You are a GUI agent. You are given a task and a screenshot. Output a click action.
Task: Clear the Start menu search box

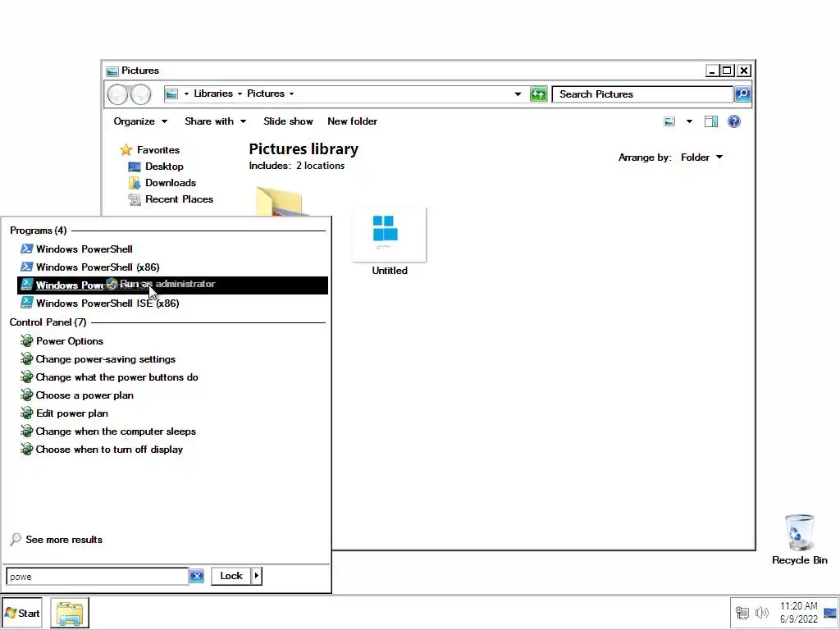pos(197,577)
